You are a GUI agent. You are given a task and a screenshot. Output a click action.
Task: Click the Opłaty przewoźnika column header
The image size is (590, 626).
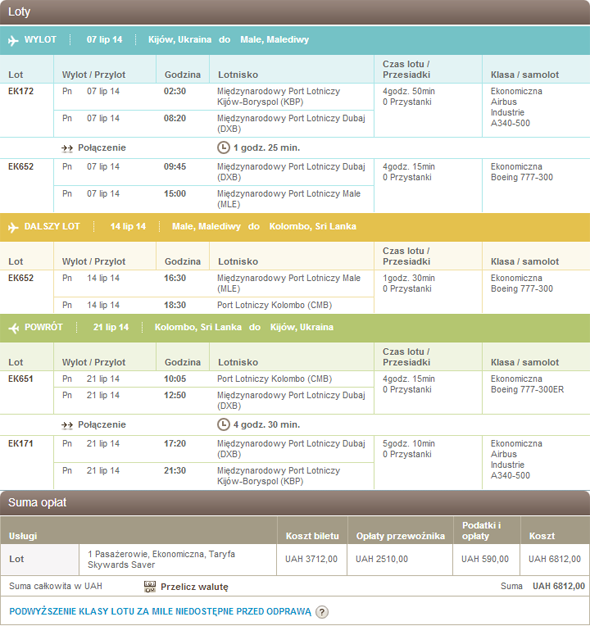(x=400, y=536)
